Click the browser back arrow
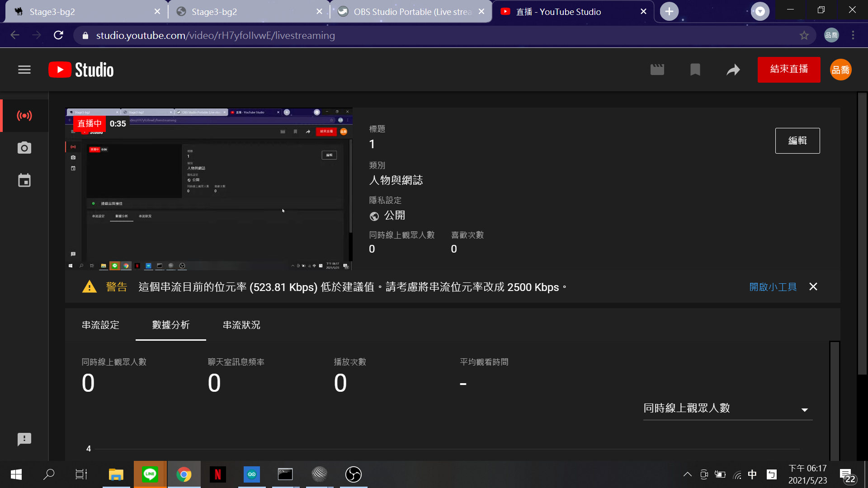The height and width of the screenshot is (488, 868). coord(15,35)
